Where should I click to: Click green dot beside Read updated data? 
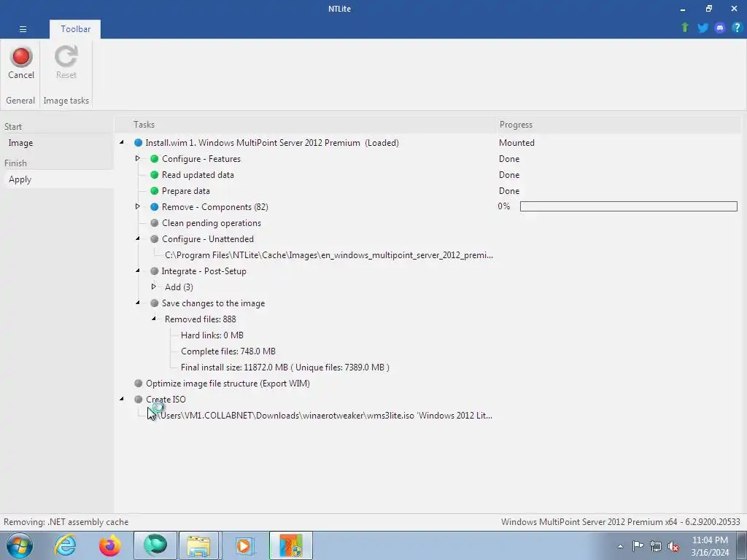pos(155,175)
